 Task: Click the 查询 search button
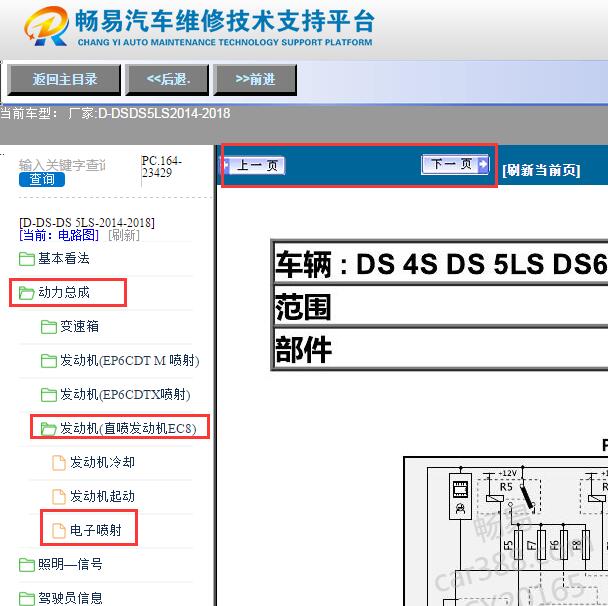(x=42, y=179)
